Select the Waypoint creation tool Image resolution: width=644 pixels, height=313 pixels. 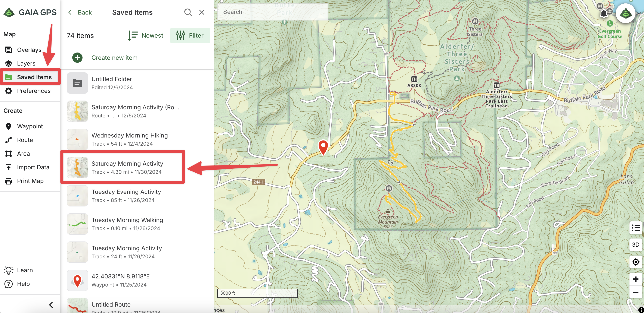30,126
